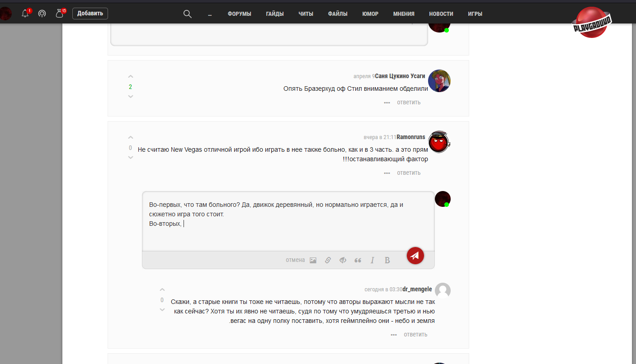Open the bag icon with badge 15
Image resolution: width=636 pixels, height=364 pixels.
coord(59,14)
